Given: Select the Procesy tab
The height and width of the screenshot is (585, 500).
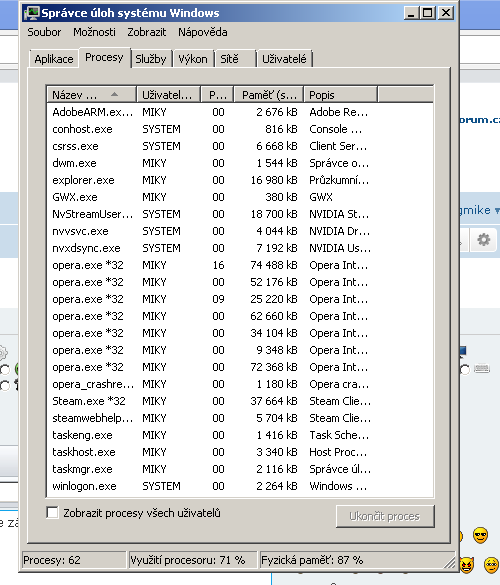Looking at the screenshot, I should tap(104, 57).
